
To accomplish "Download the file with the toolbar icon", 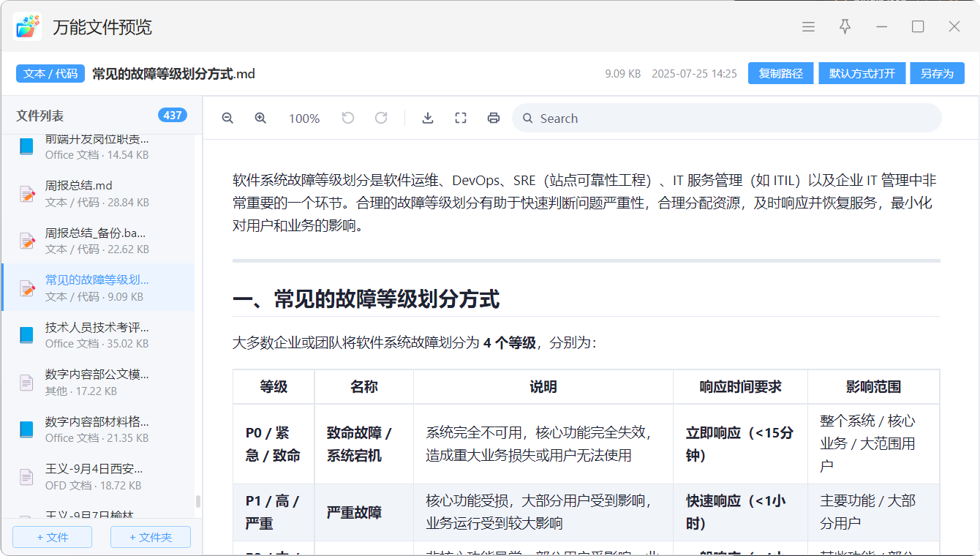I will tap(428, 118).
